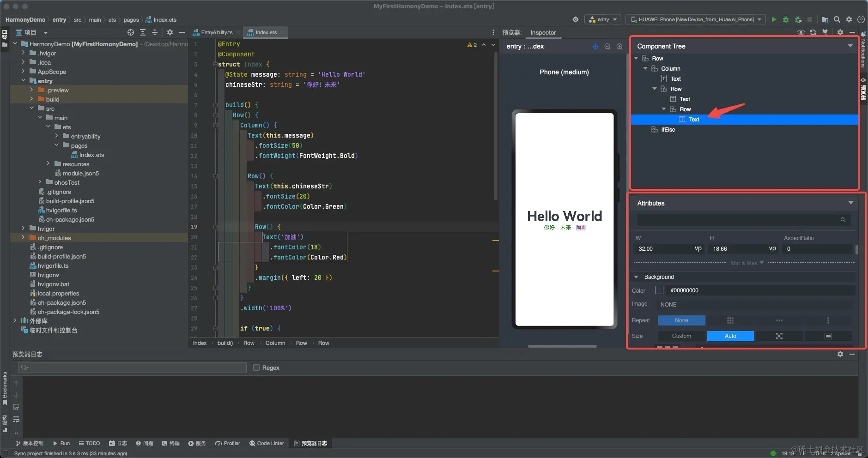Viewport: 868px width, 458px height.
Task: Choose the contain size icon in Size row
Action: click(828, 336)
